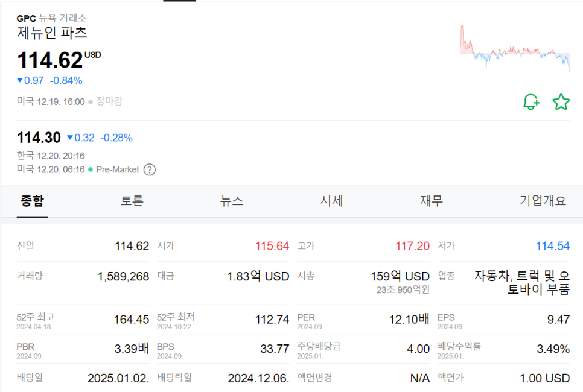This screenshot has width=583, height=392.
Task: Click the 159억 USD market cap value
Action: pos(400,276)
